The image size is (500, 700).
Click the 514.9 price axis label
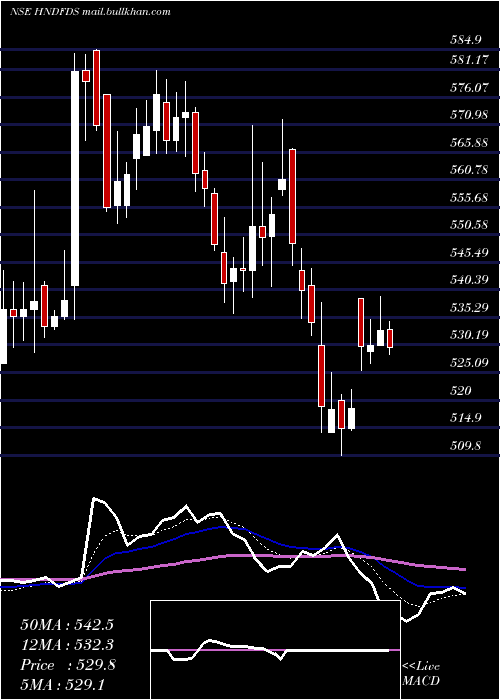(x=465, y=418)
